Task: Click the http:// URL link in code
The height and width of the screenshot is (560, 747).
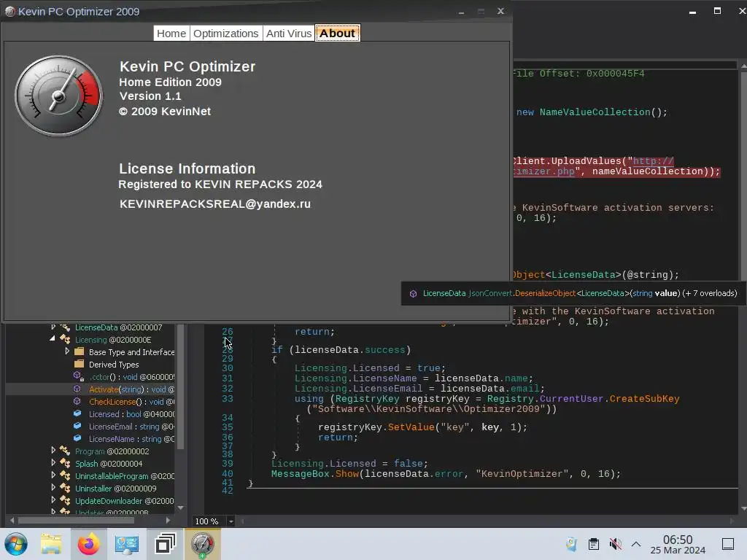Action: point(653,161)
